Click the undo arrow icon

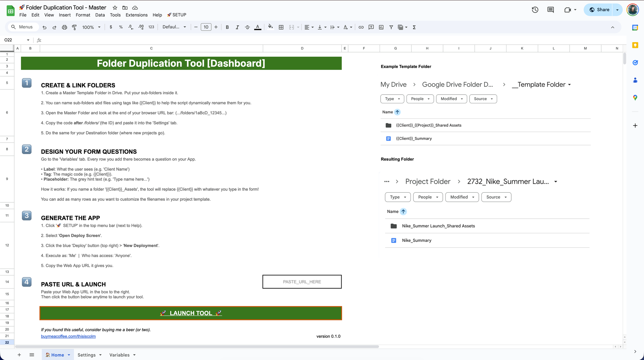click(44, 27)
